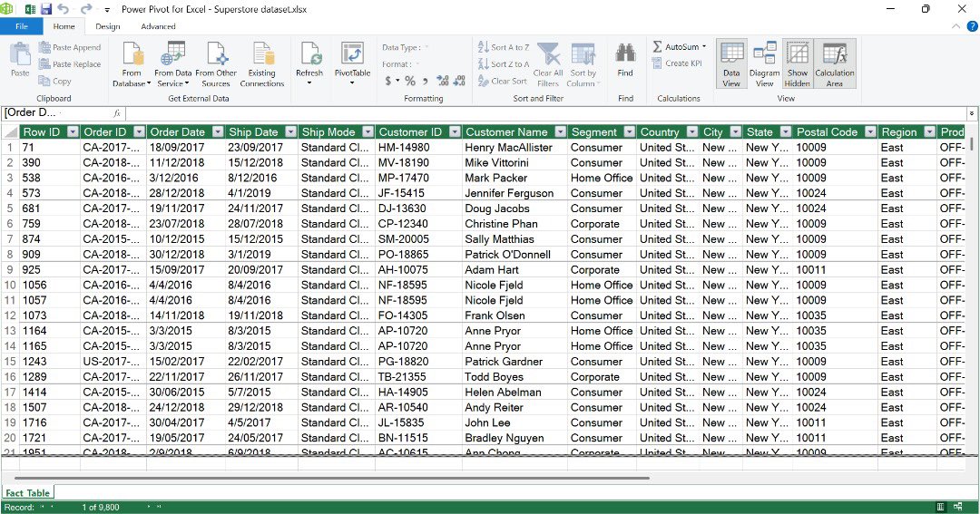Open Customer Name filter dropdown

pyautogui.click(x=561, y=131)
